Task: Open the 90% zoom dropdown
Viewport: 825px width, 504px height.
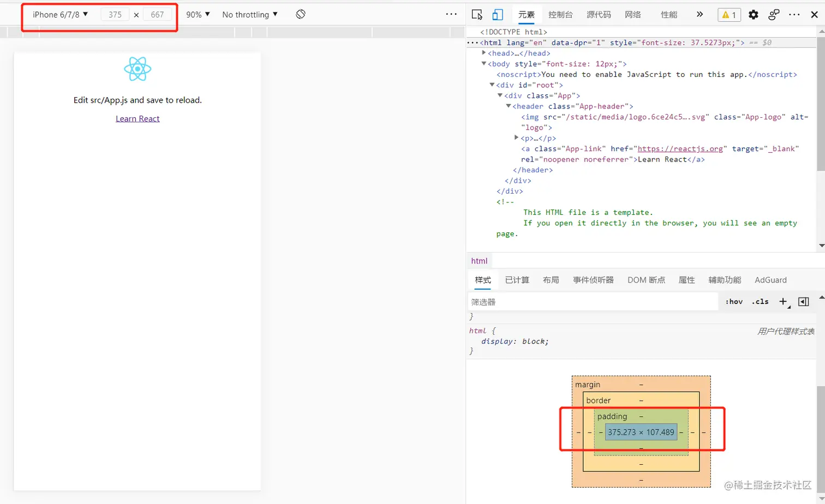Action: click(198, 15)
